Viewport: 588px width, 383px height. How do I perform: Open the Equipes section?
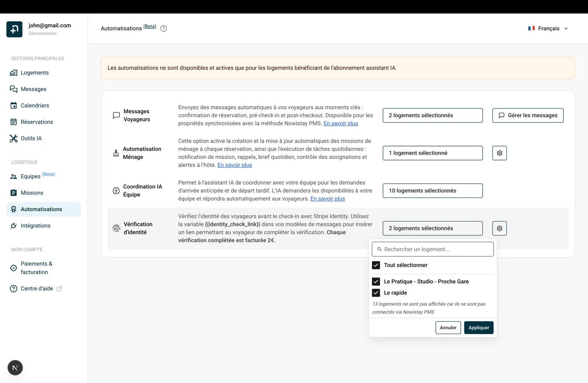click(x=44, y=177)
